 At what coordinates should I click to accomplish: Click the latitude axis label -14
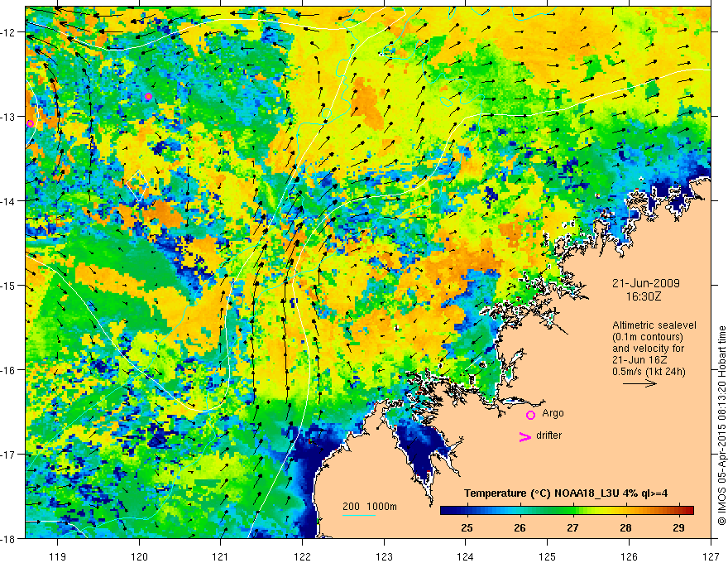pos(8,201)
